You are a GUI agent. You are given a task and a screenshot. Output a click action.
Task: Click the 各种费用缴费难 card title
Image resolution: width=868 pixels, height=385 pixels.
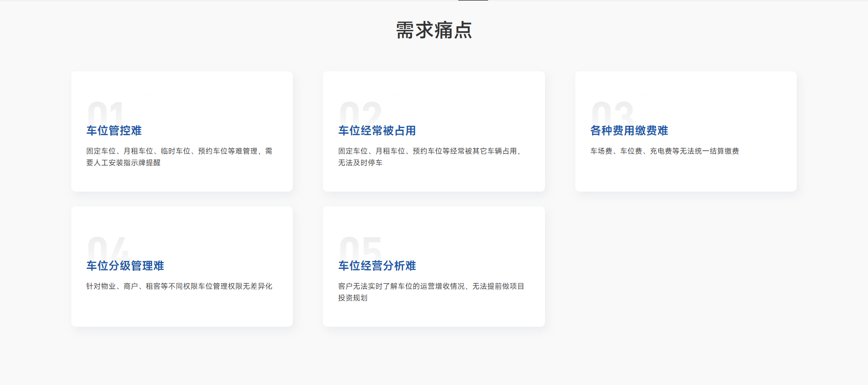point(629,131)
